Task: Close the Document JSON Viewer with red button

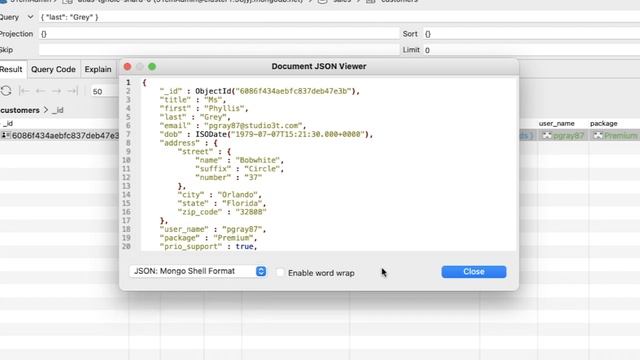Action: pos(127,67)
